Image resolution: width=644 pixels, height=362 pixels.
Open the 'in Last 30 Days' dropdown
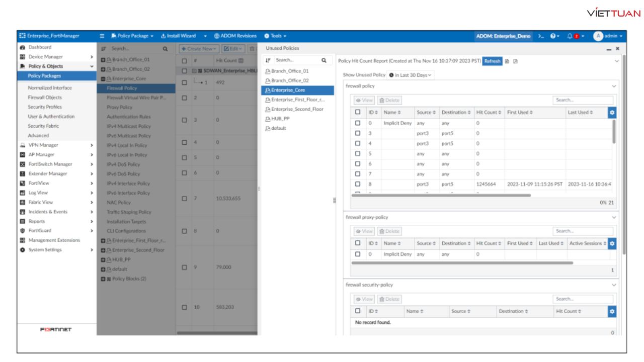[411, 75]
